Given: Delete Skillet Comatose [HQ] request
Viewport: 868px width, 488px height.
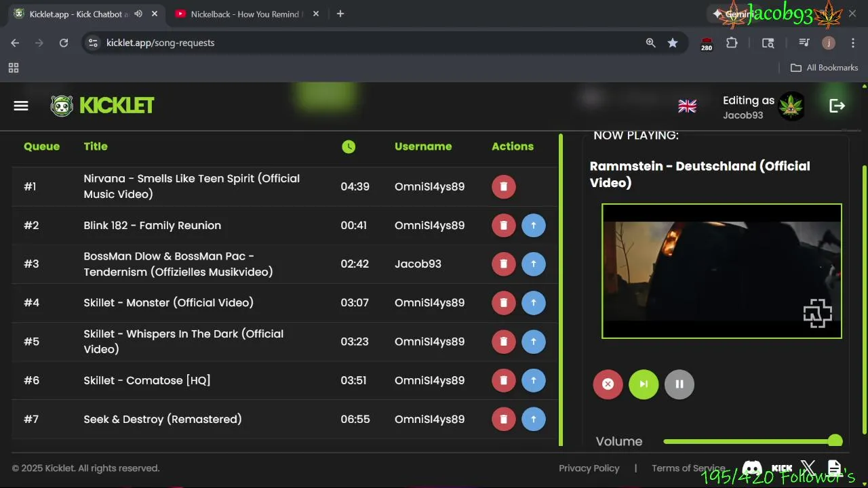Looking at the screenshot, I should coord(503,380).
